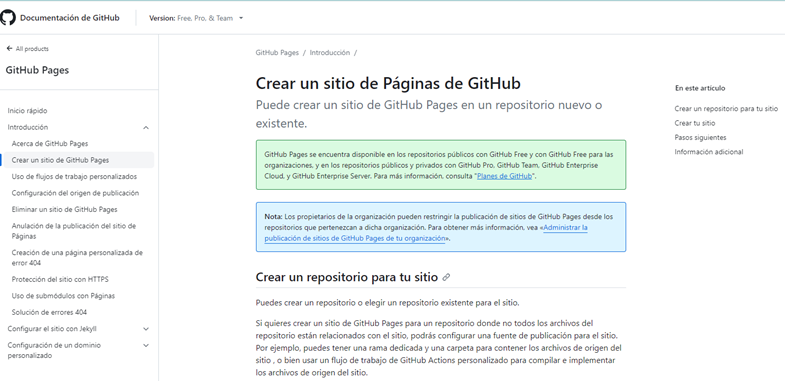Open Eliminar un sitio de GitHub Pages
Image resolution: width=785 pixels, height=381 pixels.
pyautogui.click(x=65, y=210)
